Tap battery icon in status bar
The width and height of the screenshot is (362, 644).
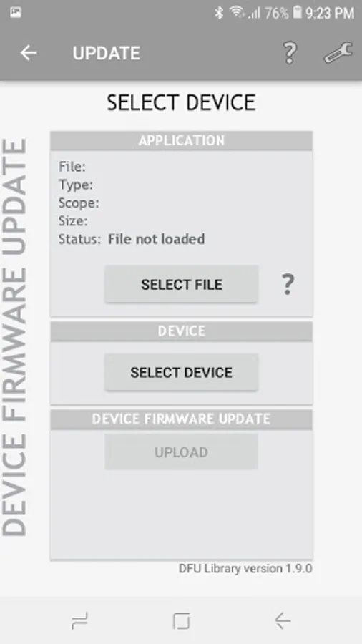tap(298, 13)
